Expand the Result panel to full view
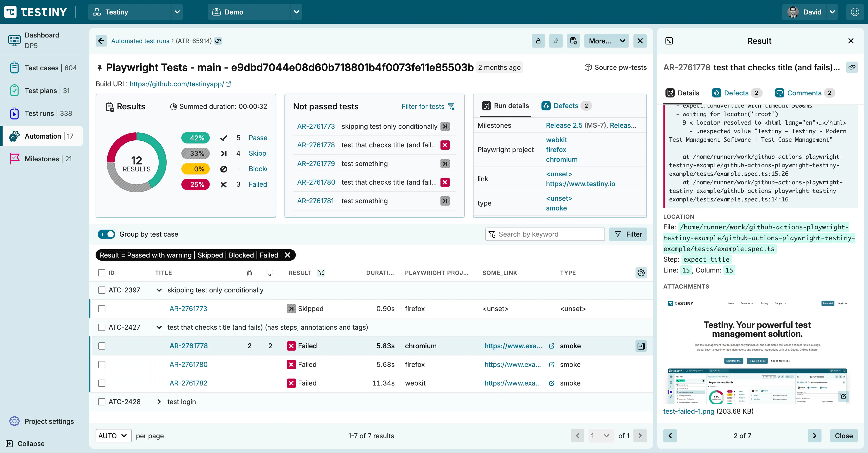 point(669,41)
